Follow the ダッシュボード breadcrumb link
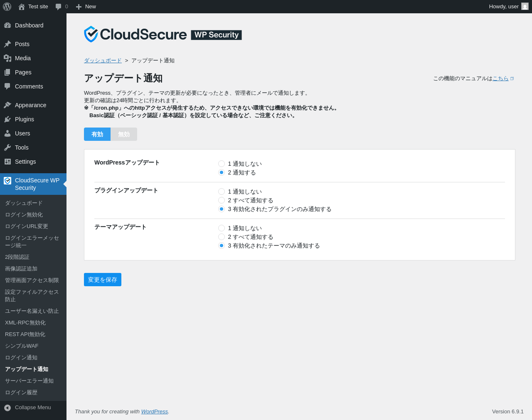The width and height of the screenshot is (532, 420). point(103,61)
